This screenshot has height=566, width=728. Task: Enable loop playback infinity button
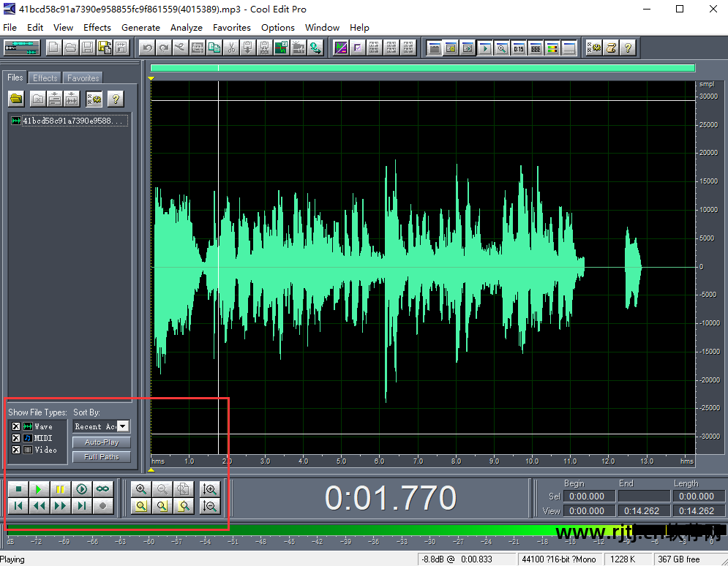[x=102, y=489]
